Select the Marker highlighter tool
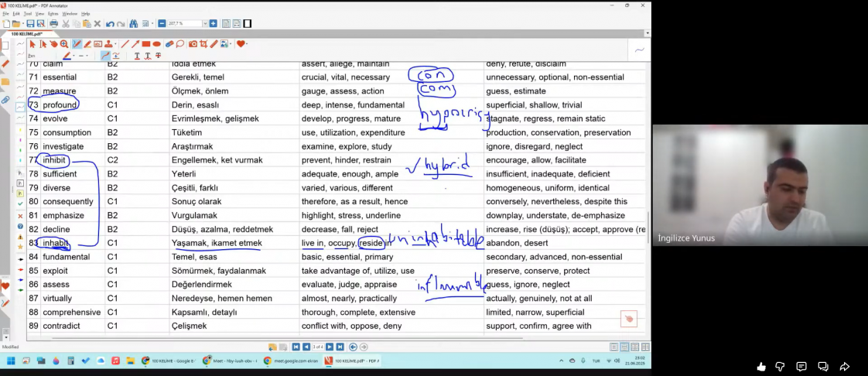Viewport: 868px width, 376px height. tap(87, 44)
